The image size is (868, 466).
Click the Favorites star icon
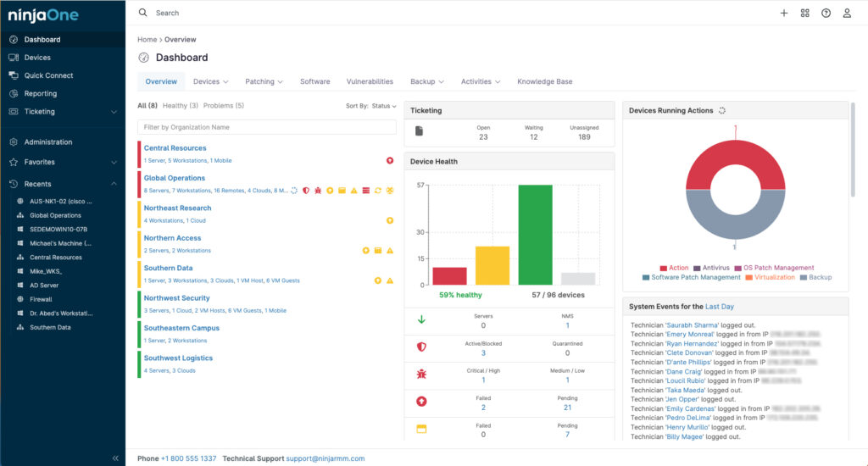[x=14, y=162]
